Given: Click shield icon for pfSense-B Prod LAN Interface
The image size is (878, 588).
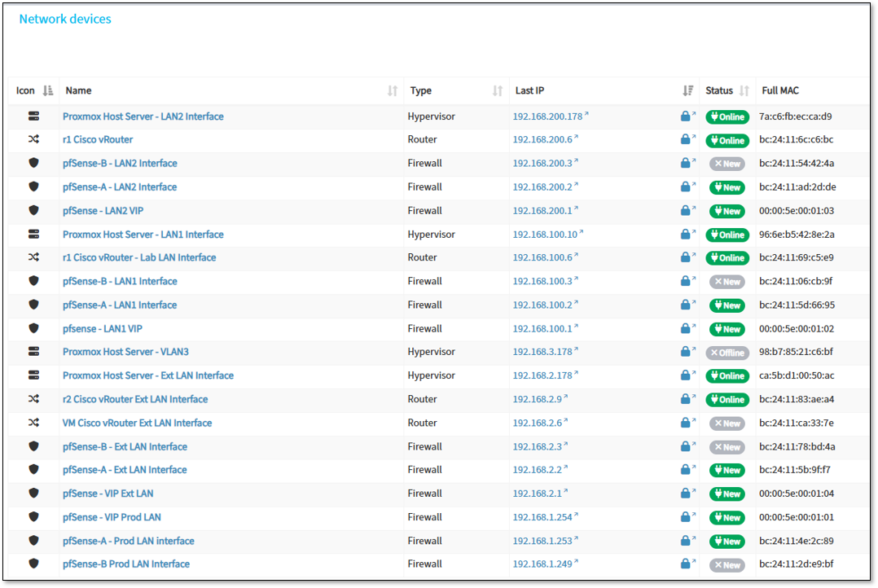Looking at the screenshot, I should click(33, 564).
